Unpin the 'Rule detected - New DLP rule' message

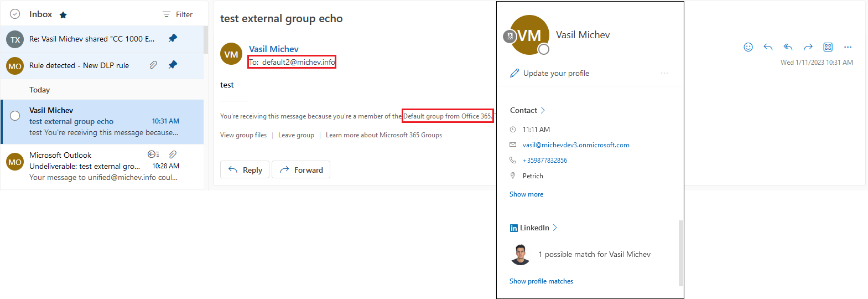(x=173, y=65)
